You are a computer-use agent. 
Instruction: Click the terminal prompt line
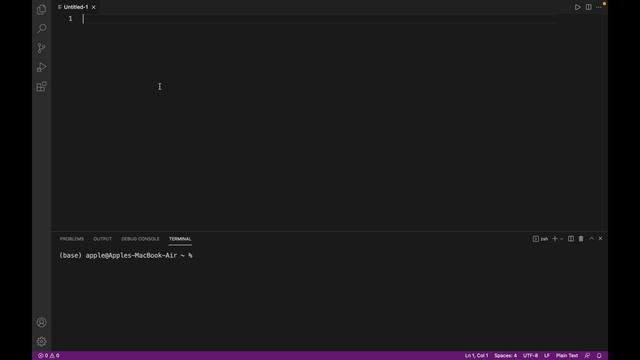click(126, 256)
